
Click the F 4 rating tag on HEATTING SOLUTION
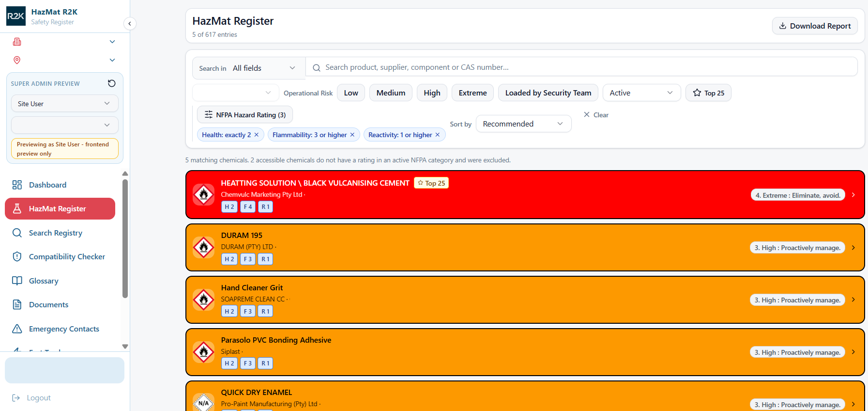tap(248, 206)
